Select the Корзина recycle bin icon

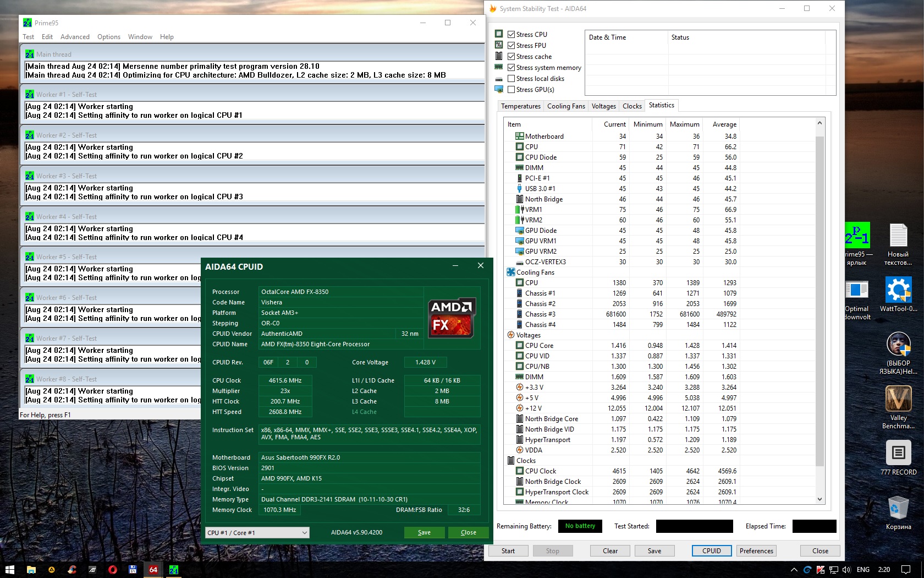coord(899,512)
